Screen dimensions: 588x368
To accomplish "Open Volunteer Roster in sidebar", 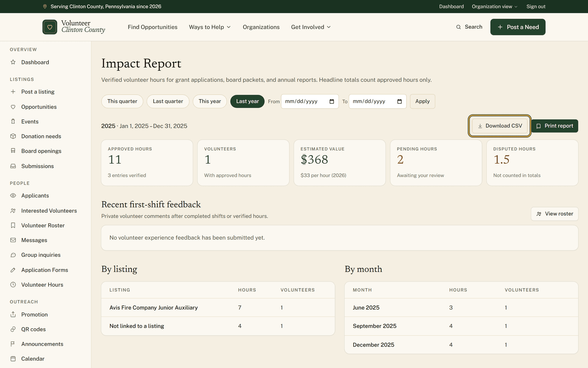I will coord(43,225).
